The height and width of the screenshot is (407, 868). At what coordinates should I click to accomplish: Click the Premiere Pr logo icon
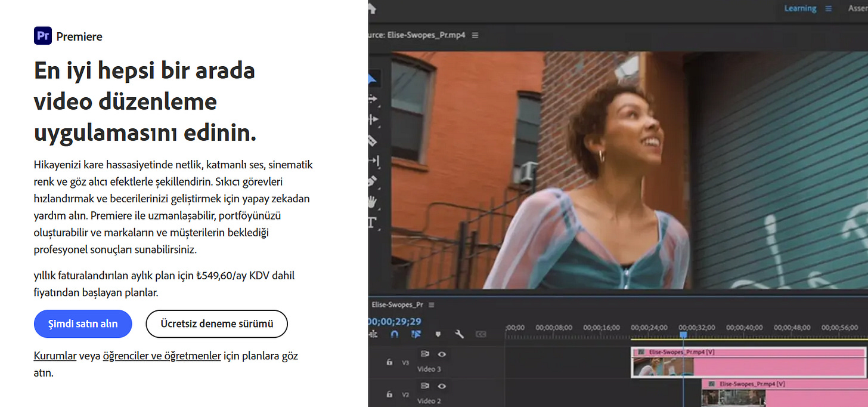(43, 36)
